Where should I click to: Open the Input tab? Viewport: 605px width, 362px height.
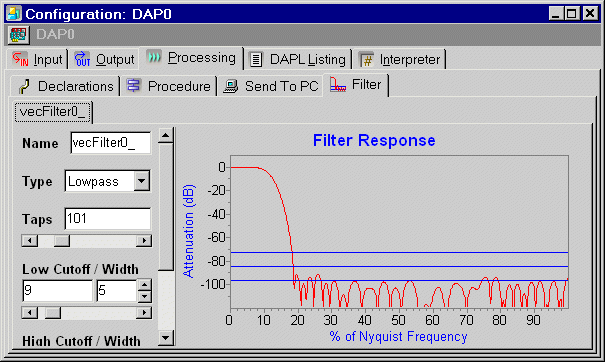click(37, 59)
